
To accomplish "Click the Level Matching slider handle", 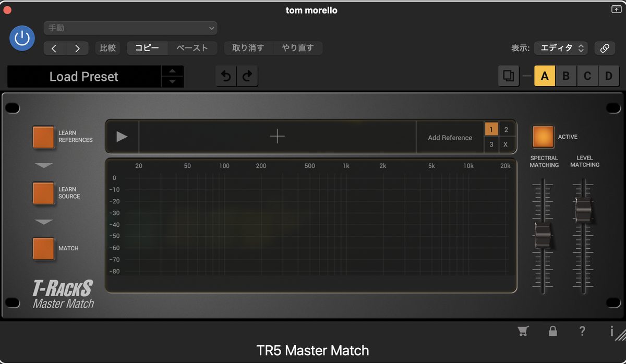I will [x=583, y=209].
